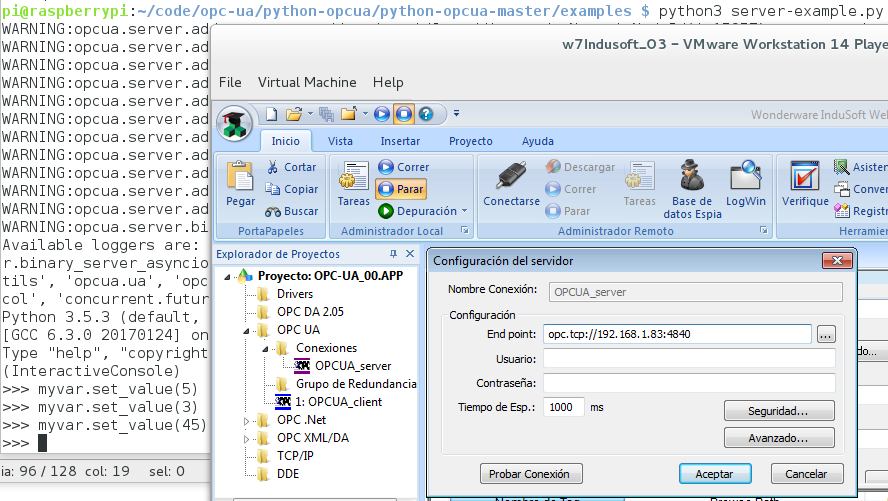Click Cancelar button
The height and width of the screenshot is (501, 888).
coord(806,474)
